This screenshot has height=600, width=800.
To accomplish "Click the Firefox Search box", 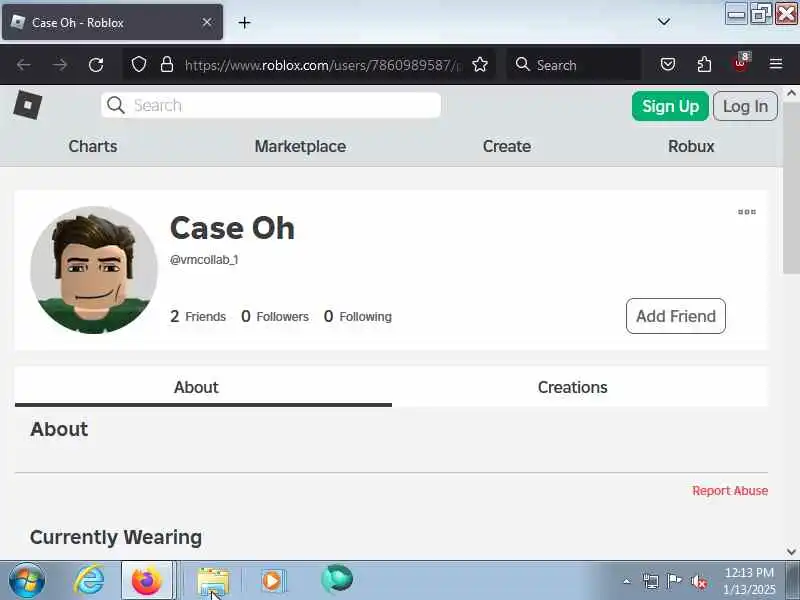I will 574,65.
